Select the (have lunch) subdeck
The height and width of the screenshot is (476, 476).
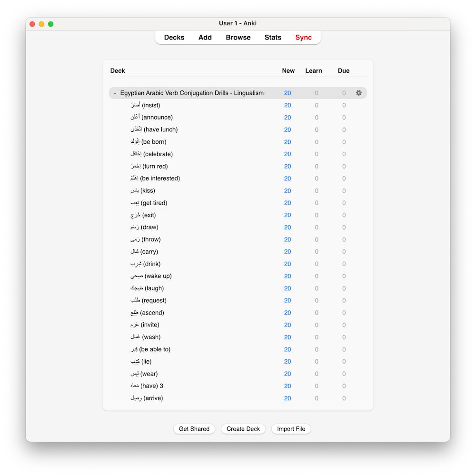[x=154, y=129]
